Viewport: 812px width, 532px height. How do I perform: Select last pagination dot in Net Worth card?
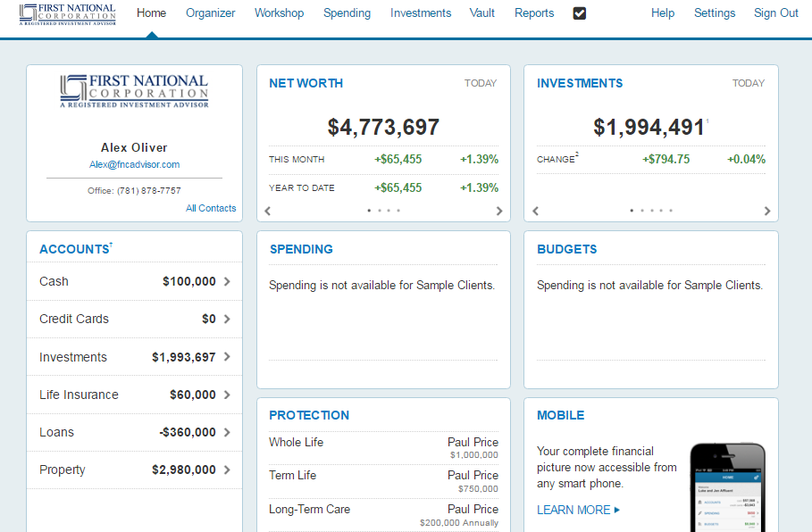click(x=398, y=211)
